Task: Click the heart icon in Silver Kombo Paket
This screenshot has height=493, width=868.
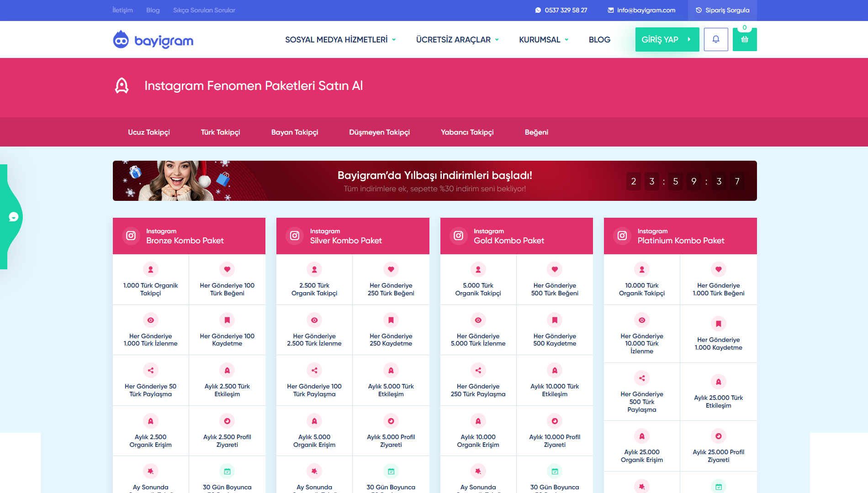Action: pos(391,269)
